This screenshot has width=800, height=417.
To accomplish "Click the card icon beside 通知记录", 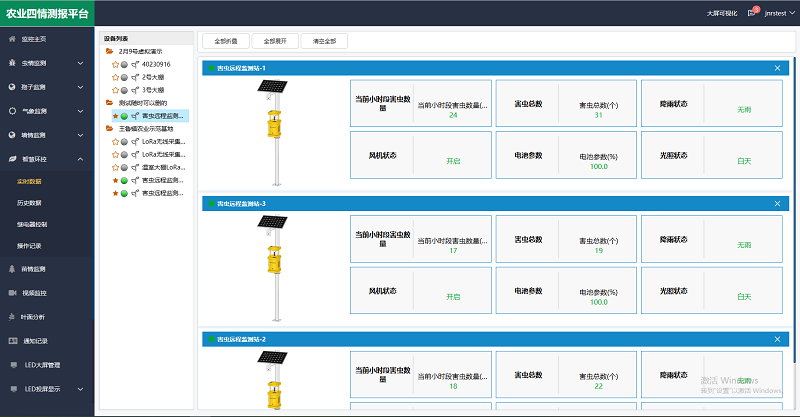I will click(x=13, y=340).
